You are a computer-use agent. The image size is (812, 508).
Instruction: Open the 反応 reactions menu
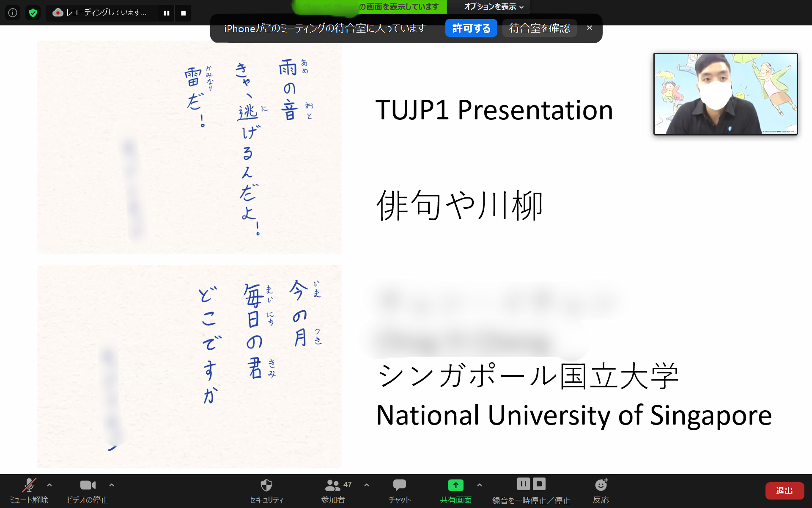(x=601, y=491)
